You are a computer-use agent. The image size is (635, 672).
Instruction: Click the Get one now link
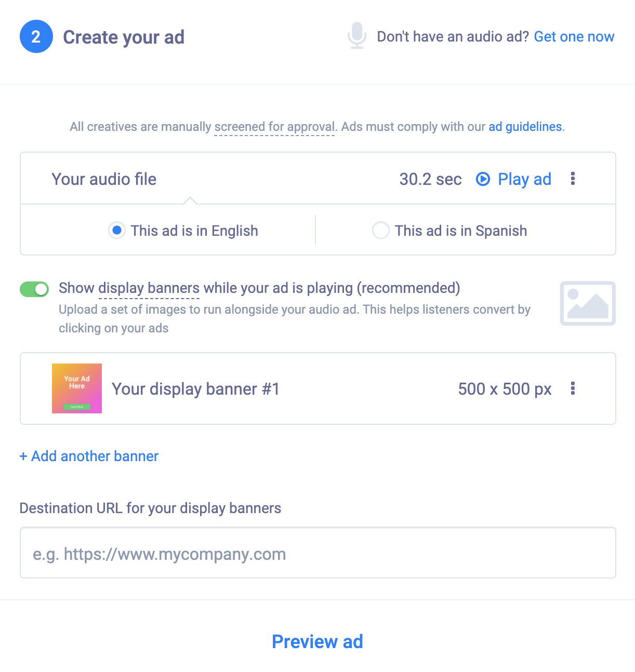coord(574,36)
